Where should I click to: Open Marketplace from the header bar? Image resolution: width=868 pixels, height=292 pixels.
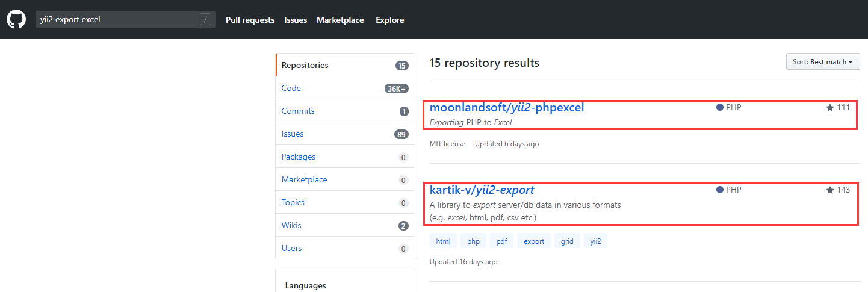tap(340, 20)
